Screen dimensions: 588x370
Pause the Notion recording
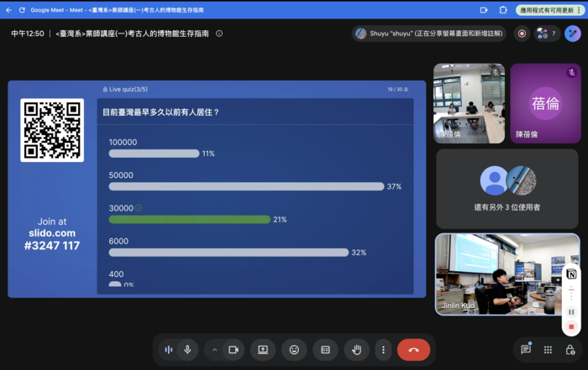coord(571,311)
